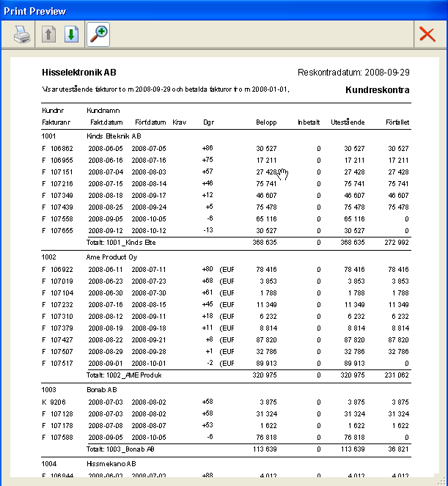Go to previous page with up arrow
Image resolution: width=448 pixels, height=486 pixels.
click(x=48, y=34)
